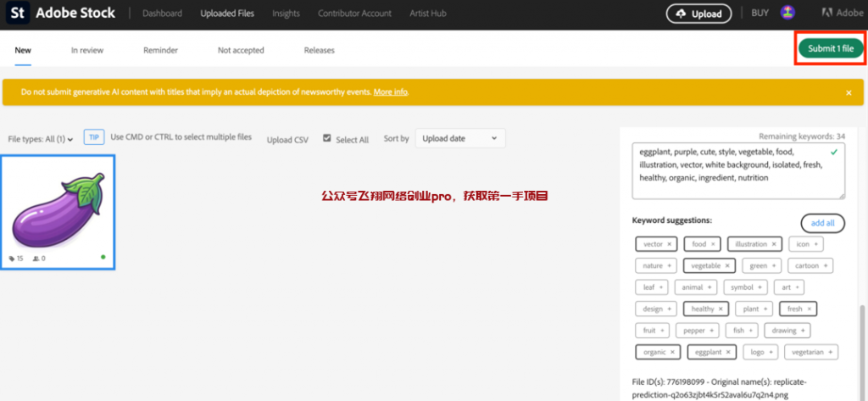Select the eggplant image thumbnail
This screenshot has height=401, width=868.
[x=58, y=212]
